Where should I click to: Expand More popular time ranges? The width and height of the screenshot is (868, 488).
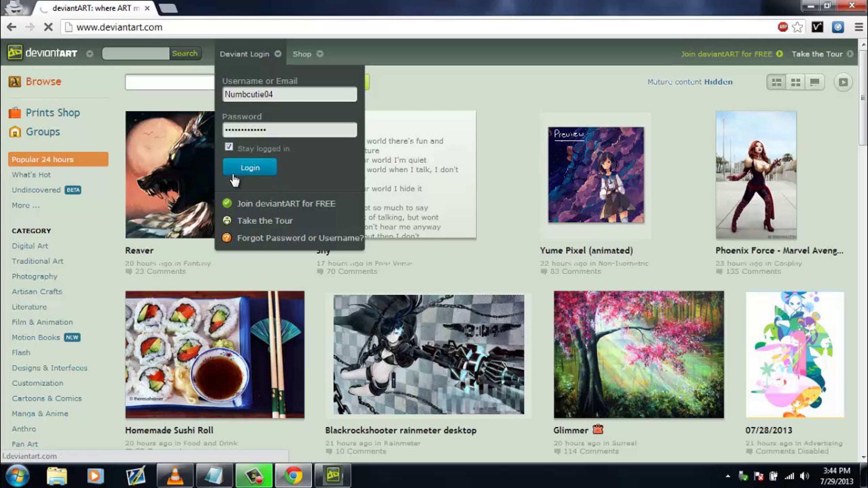click(26, 205)
